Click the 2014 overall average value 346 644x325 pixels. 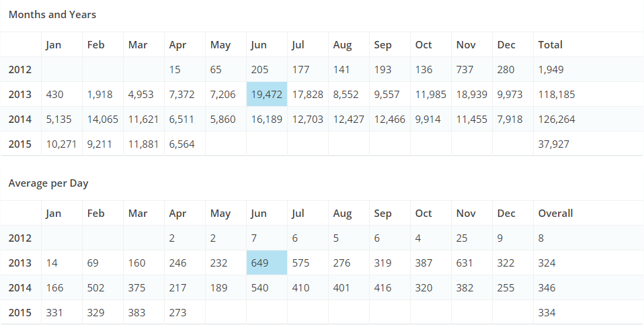547,288
